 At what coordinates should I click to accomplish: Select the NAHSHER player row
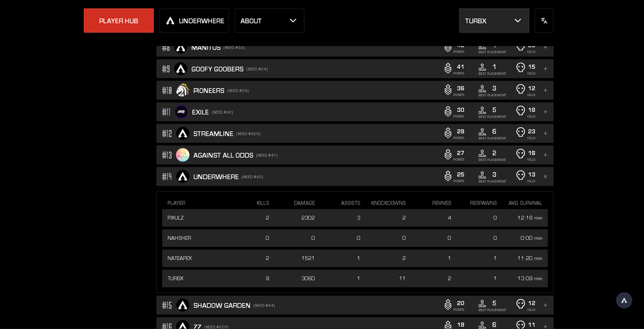355,238
